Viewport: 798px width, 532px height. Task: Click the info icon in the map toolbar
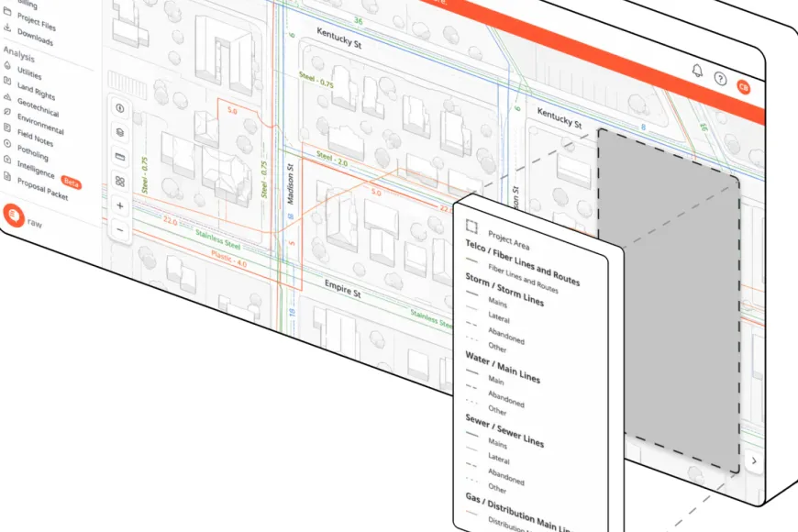[x=120, y=108]
